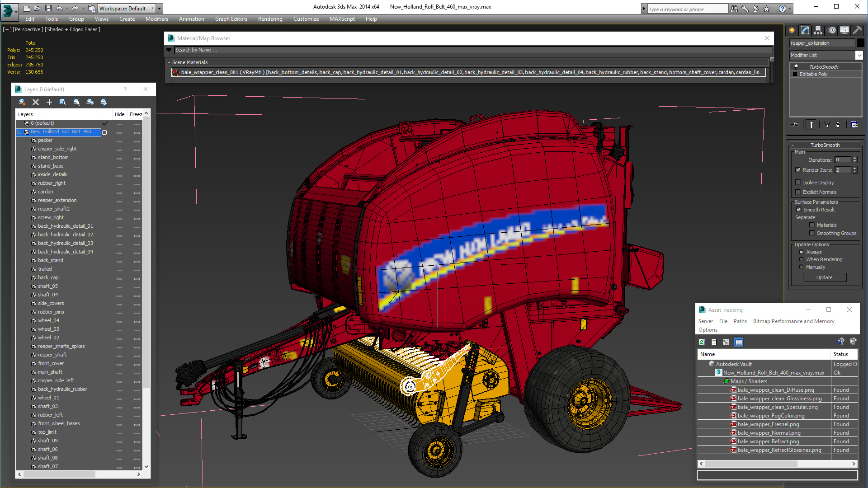
Task: Open Paths menu in Asset Tracking
Action: pyautogui.click(x=740, y=321)
